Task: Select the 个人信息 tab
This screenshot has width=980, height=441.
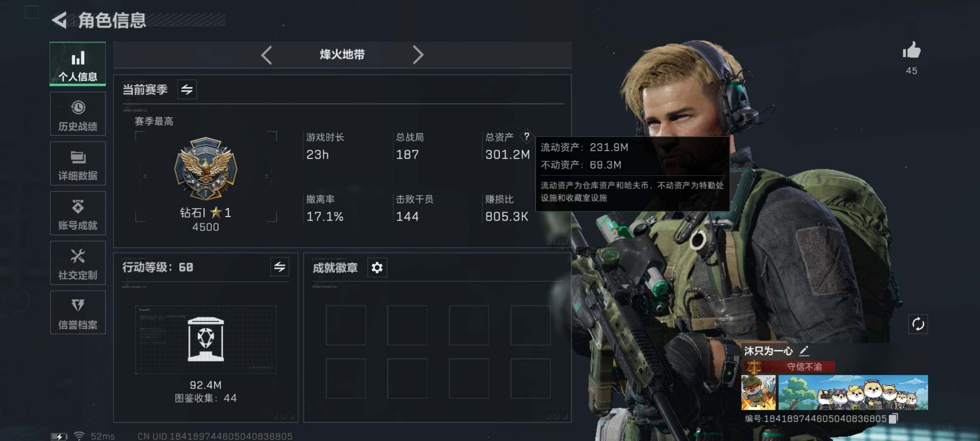Action: coord(78,64)
